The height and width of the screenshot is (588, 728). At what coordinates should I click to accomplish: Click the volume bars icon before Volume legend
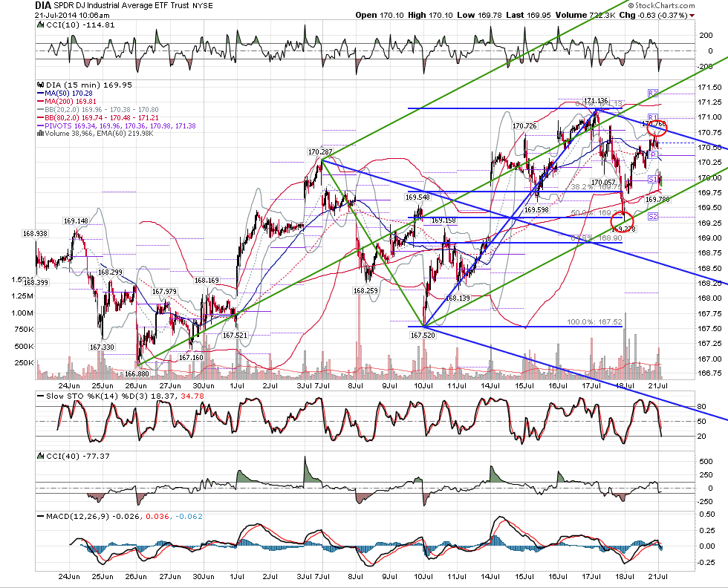tap(40, 133)
